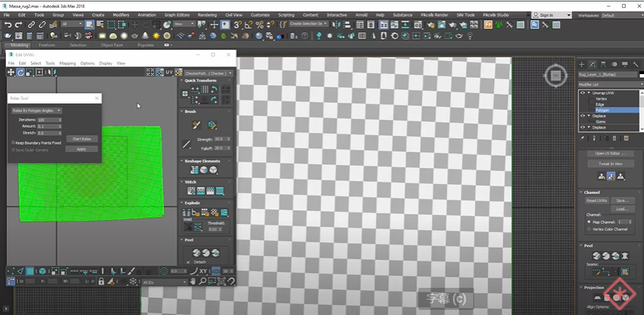The width and height of the screenshot is (644, 315).
Task: Open the Mapping menu in Edit UVWs
Action: (67, 63)
